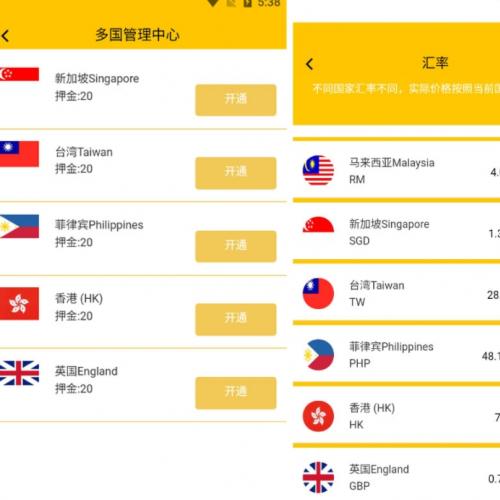Open 英国England GBP exchange rate row
This screenshot has width=500, height=500.
[397, 475]
